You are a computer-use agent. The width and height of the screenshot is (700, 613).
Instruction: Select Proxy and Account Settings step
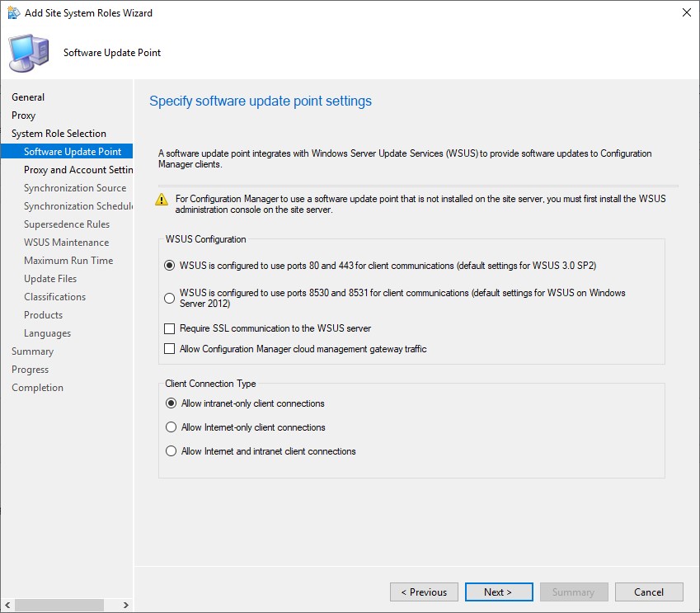pyautogui.click(x=78, y=170)
